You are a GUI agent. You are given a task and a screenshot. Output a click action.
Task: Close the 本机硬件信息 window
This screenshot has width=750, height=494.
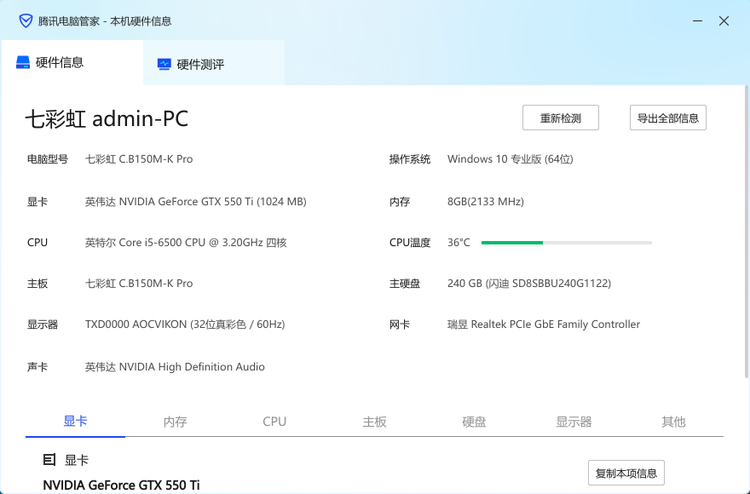click(724, 21)
